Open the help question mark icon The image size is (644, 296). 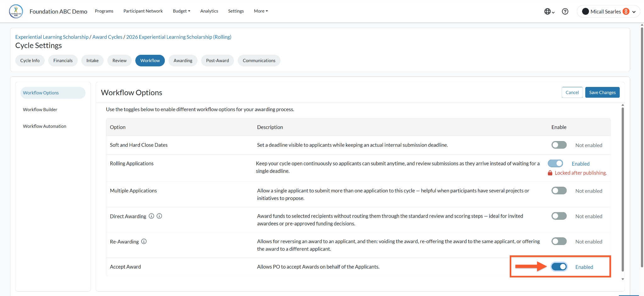565,11
